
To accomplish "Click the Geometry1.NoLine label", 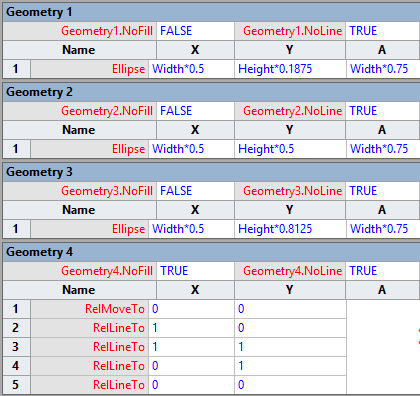I will pos(292,31).
